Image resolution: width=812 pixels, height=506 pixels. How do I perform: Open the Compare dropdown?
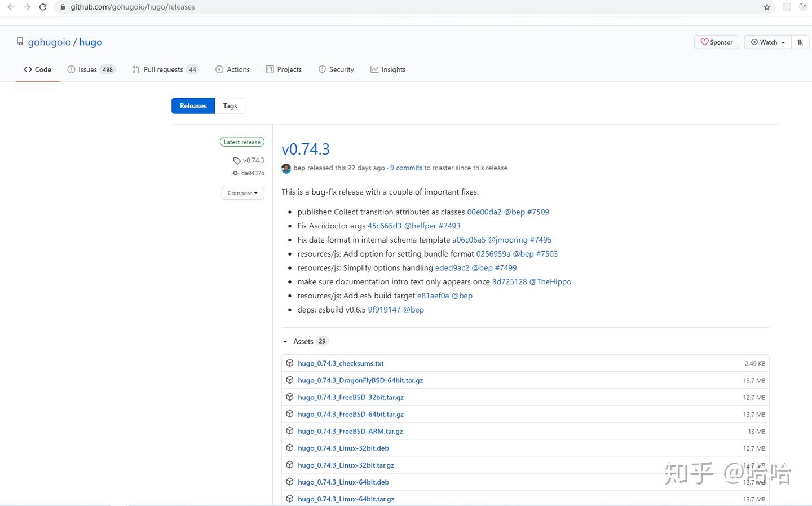[x=242, y=193]
